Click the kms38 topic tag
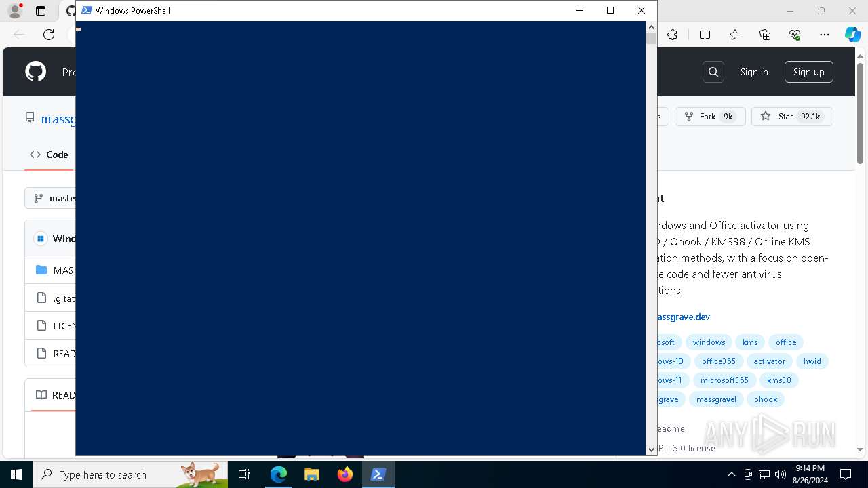Image resolution: width=868 pixels, height=488 pixels. (x=779, y=380)
